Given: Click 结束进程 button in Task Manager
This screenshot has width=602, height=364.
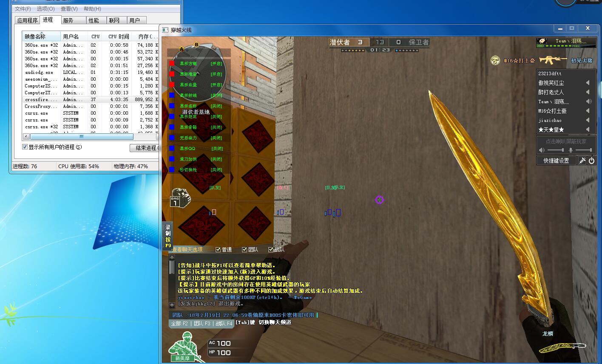Looking at the screenshot, I should click(x=145, y=148).
